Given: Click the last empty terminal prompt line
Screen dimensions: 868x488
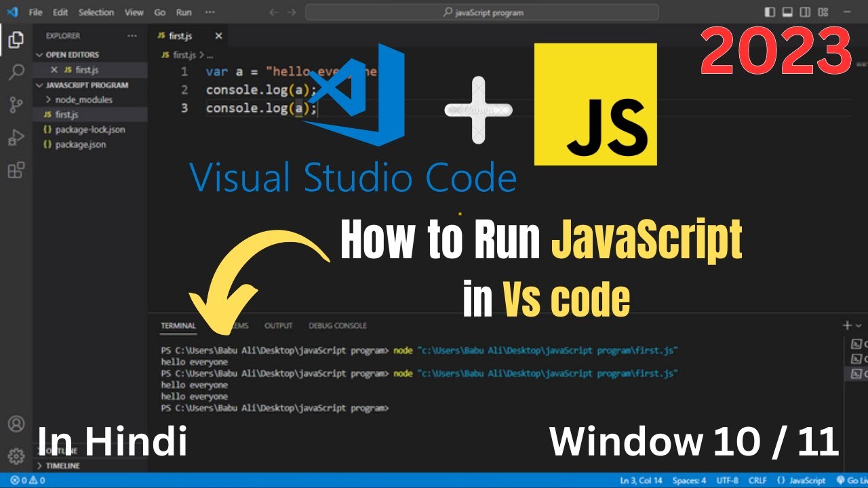Looking at the screenshot, I should 275,409.
